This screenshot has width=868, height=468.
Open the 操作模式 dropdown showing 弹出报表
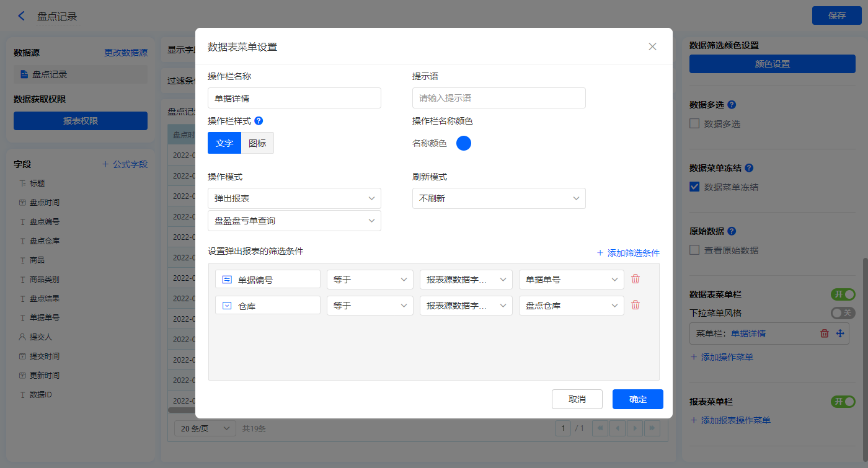[294, 198]
